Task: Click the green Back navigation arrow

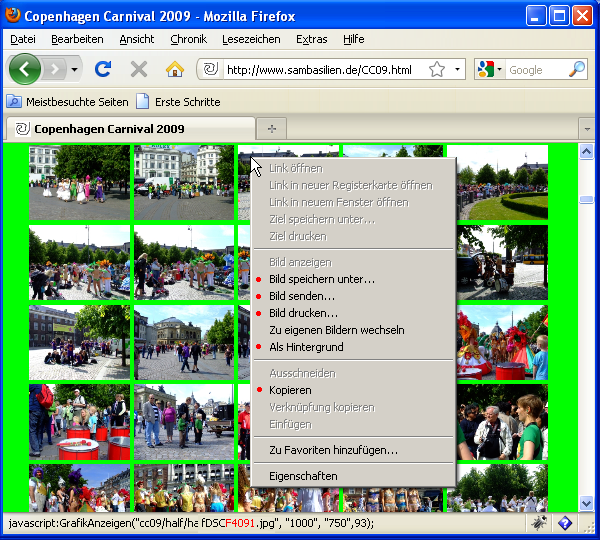Action: click(x=25, y=69)
